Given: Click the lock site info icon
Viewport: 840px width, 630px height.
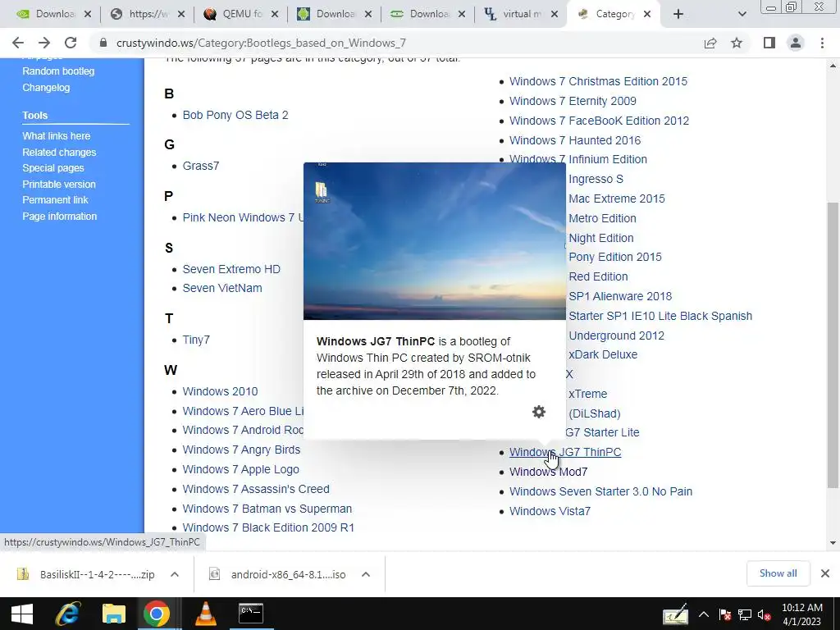Looking at the screenshot, I should pyautogui.click(x=103, y=43).
